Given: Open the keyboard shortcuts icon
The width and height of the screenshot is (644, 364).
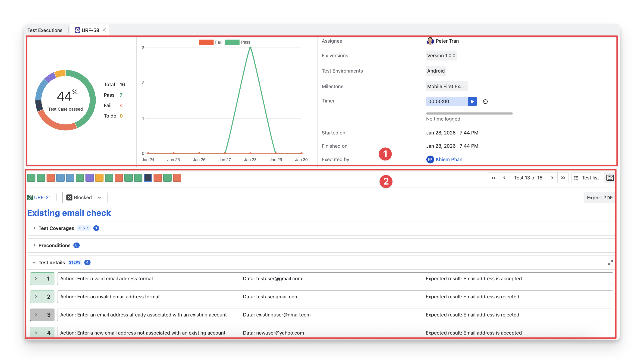Looking at the screenshot, I should [x=610, y=178].
